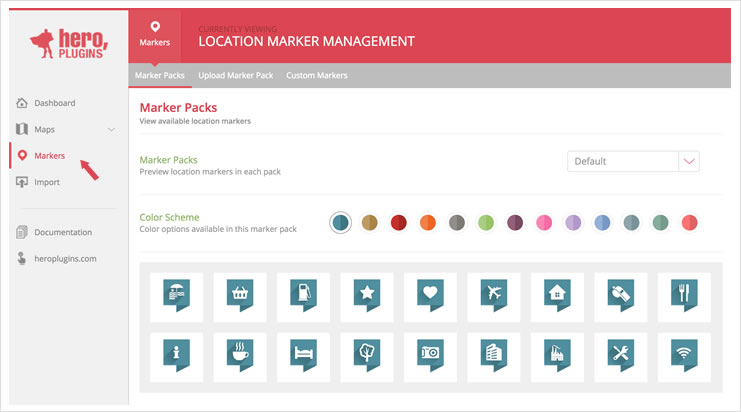Select the camera marker icon
This screenshot has height=412, width=741.
coord(429,355)
